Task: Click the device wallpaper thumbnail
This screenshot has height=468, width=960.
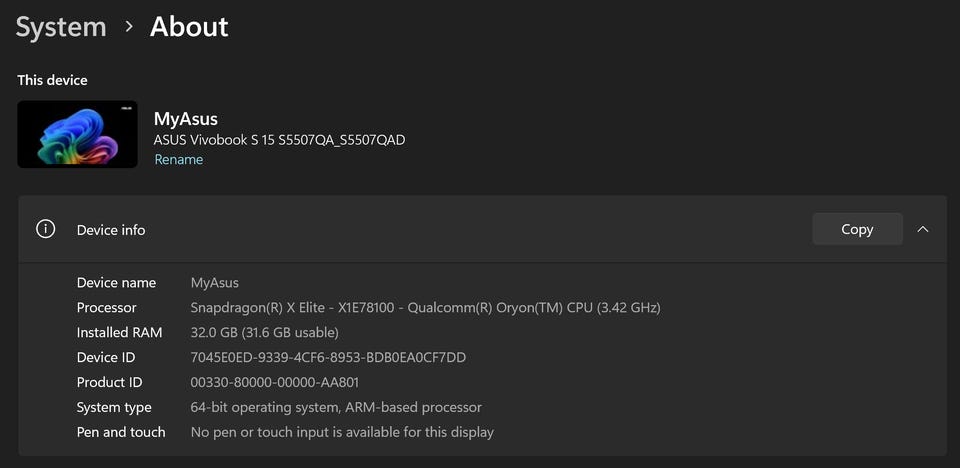Action: tap(77, 134)
